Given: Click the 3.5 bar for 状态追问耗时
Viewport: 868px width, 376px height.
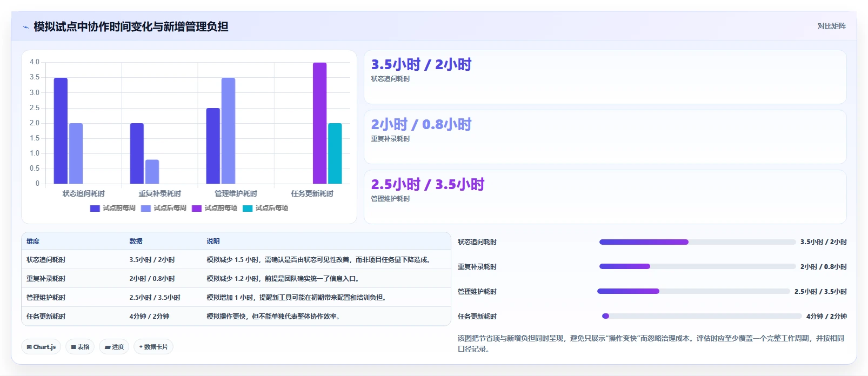Looking at the screenshot, I should [x=61, y=131].
